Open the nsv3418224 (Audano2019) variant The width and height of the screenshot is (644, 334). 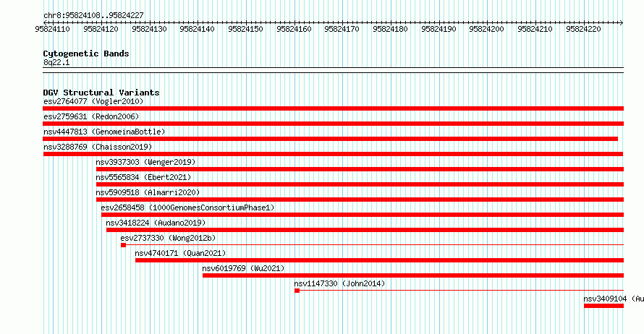tap(156, 223)
